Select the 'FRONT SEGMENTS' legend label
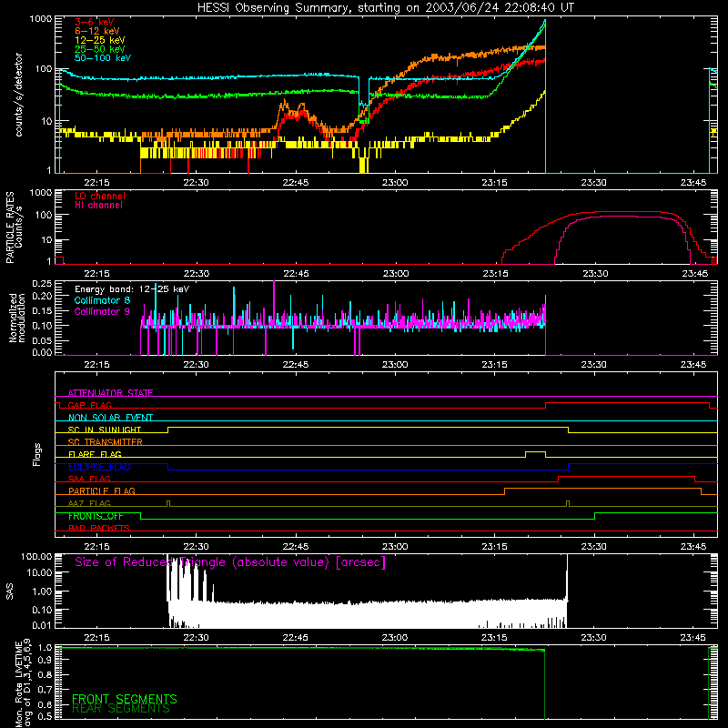 click(125, 699)
